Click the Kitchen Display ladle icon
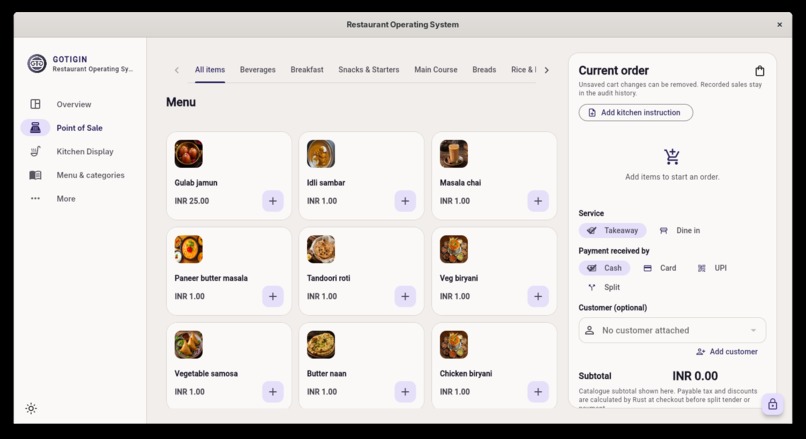This screenshot has width=806, height=439. [x=35, y=152]
